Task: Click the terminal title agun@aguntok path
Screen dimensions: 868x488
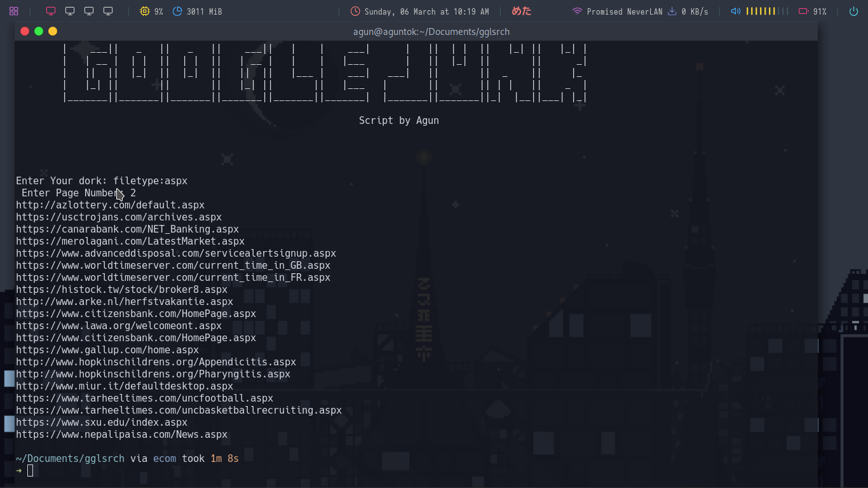Action: [x=431, y=32]
